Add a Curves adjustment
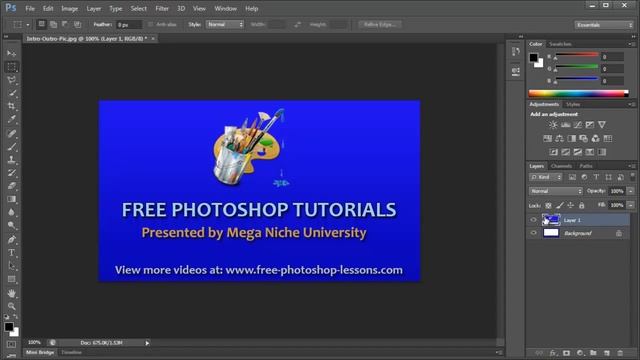 click(578, 125)
